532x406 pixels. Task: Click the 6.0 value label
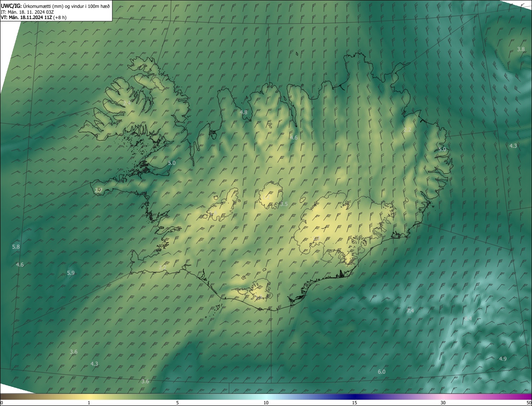tap(382, 372)
